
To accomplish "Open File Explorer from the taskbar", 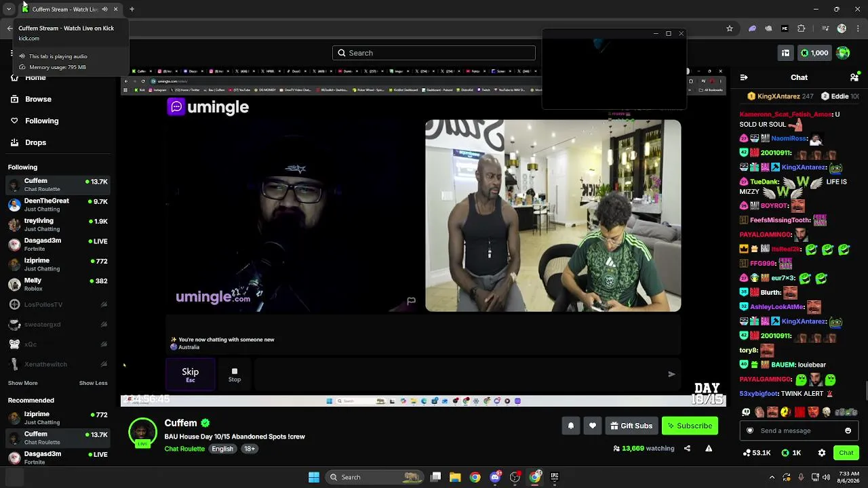I will [x=455, y=477].
